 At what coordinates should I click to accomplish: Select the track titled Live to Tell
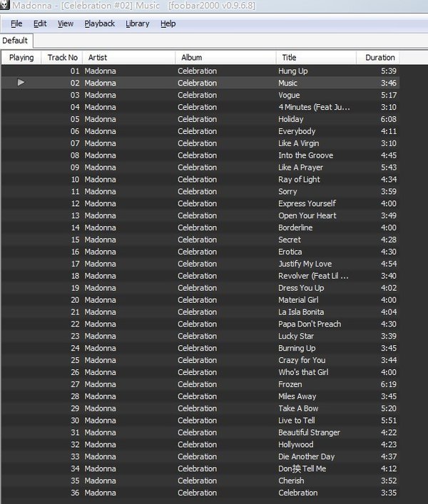pos(200,421)
